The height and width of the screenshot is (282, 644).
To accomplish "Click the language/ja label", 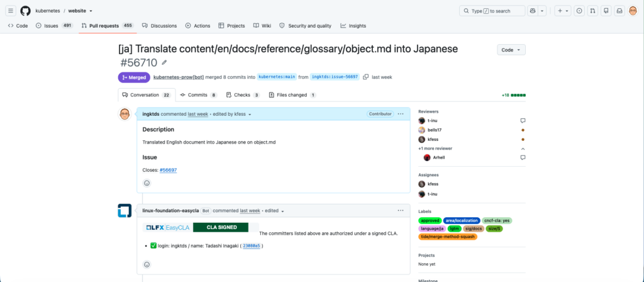I will click(431, 228).
